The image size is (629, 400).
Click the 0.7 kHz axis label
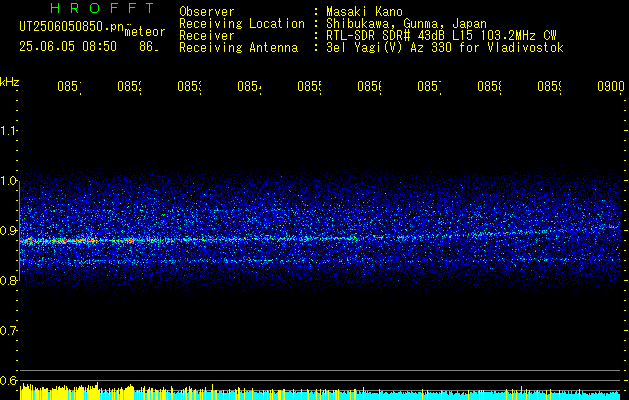[8, 331]
